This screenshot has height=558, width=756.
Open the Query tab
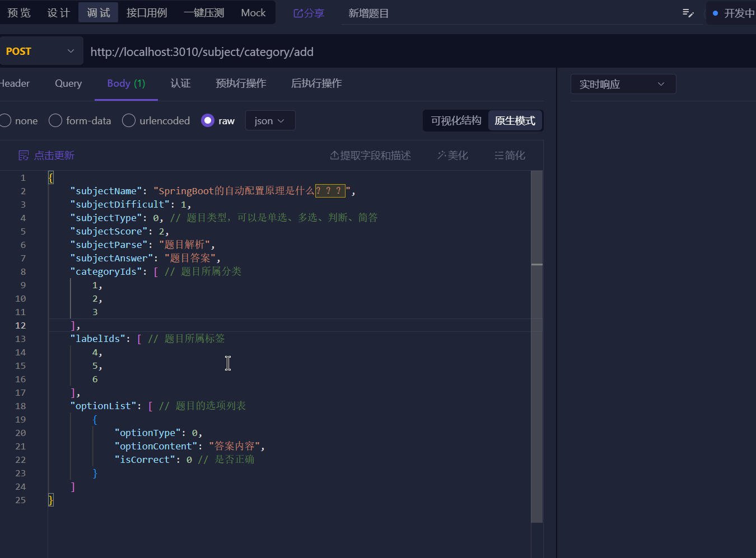(68, 83)
